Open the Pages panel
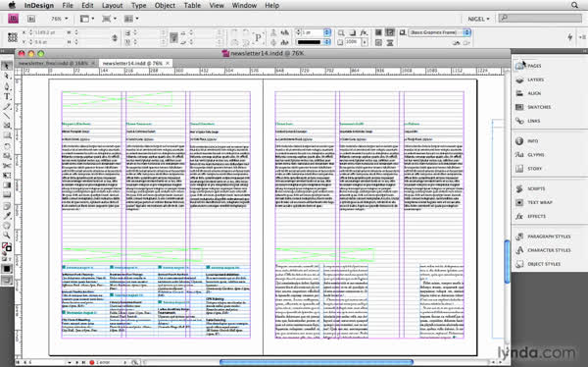 [x=529, y=66]
